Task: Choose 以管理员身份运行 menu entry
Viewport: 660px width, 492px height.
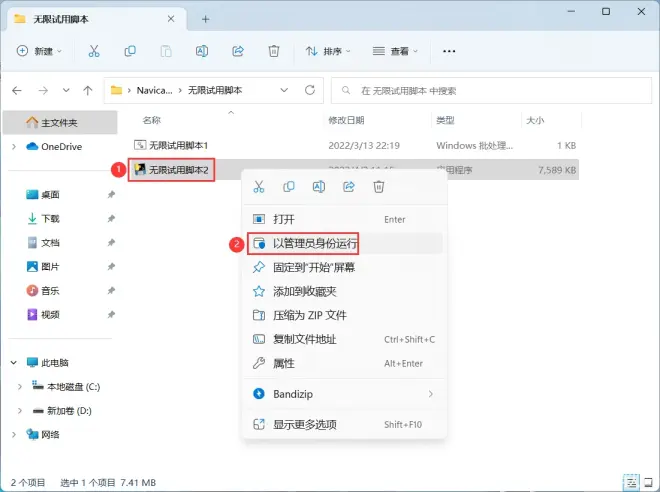Action: 344,243
